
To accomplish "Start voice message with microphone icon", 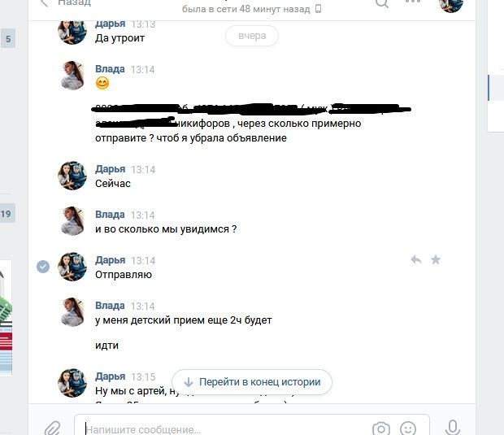I will (453, 428).
